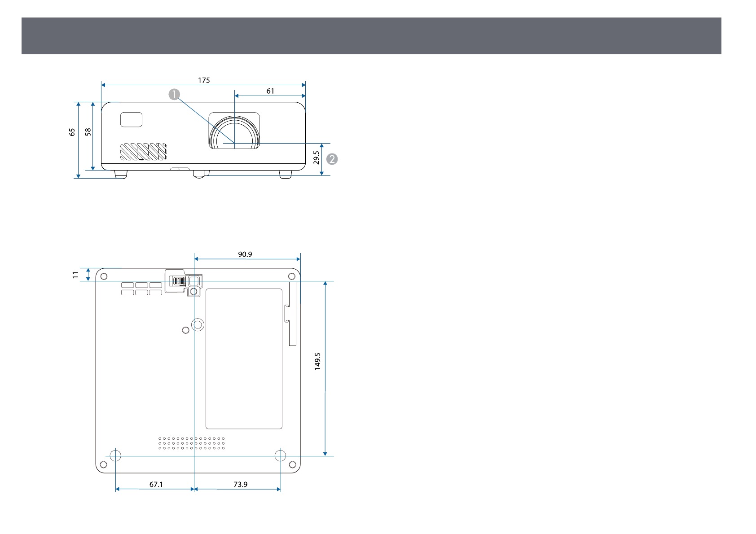Select the 65 height dimension label
The image size is (756, 534).
(x=72, y=132)
